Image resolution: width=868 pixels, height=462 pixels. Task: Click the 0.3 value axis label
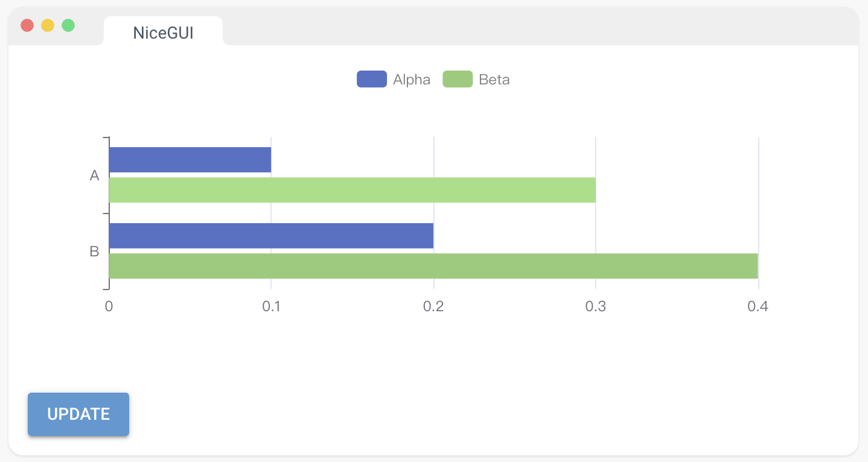(x=596, y=306)
